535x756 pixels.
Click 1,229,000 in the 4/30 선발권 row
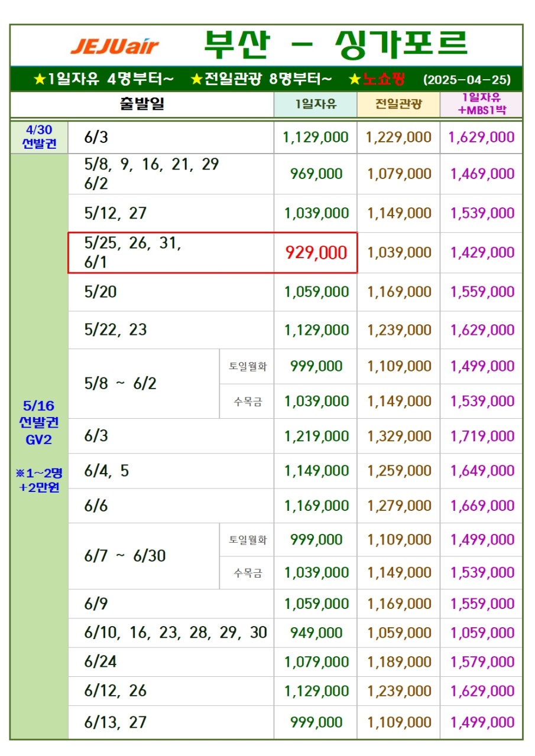(398, 138)
